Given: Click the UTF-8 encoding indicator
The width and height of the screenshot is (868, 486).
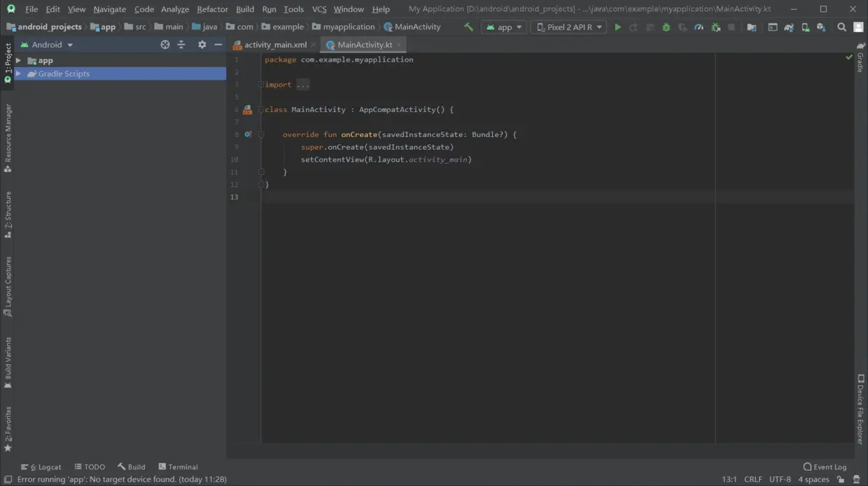Looking at the screenshot, I should coord(780,479).
